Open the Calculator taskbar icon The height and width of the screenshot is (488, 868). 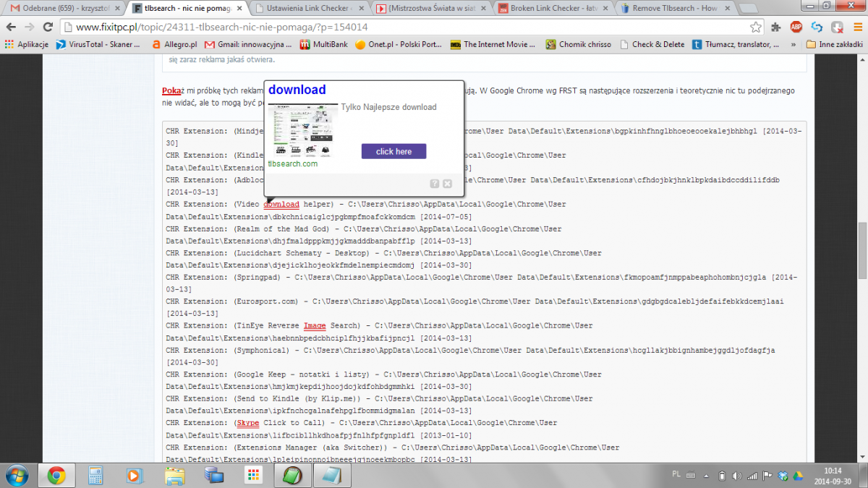tap(95, 475)
